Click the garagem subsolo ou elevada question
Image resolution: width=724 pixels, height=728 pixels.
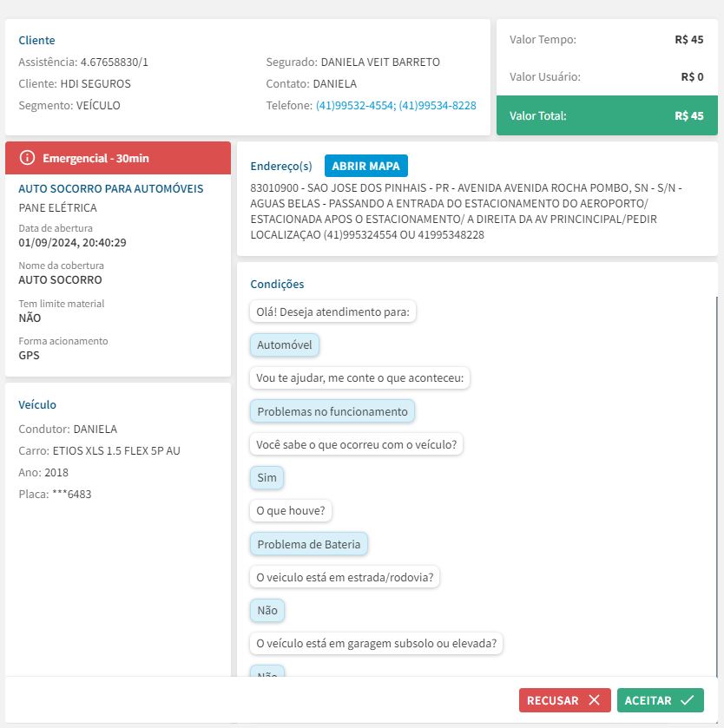coord(377,644)
